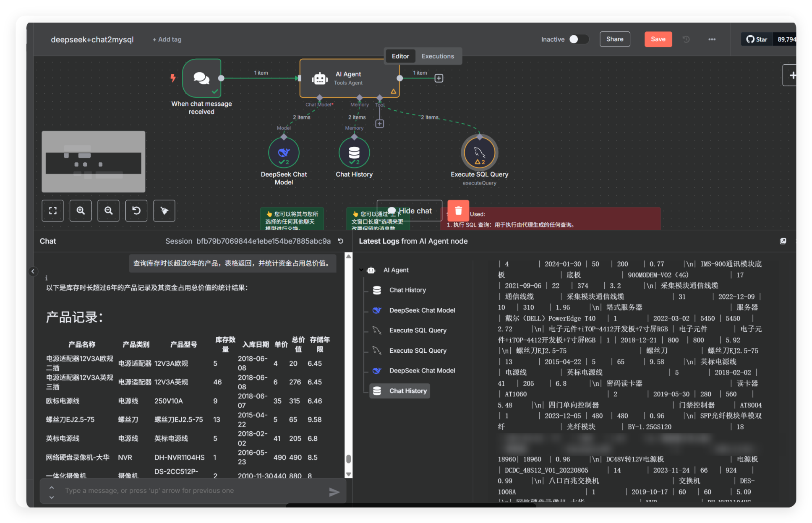The image size is (812, 523).
Task: Select the Editor tab
Action: click(x=400, y=56)
